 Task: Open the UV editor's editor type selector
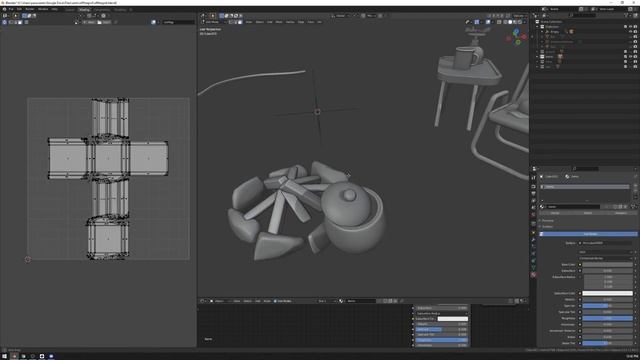click(5, 16)
